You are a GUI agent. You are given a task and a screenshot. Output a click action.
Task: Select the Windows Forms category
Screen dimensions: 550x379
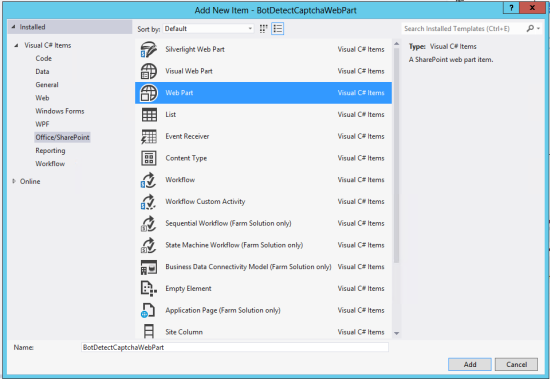coord(60,111)
